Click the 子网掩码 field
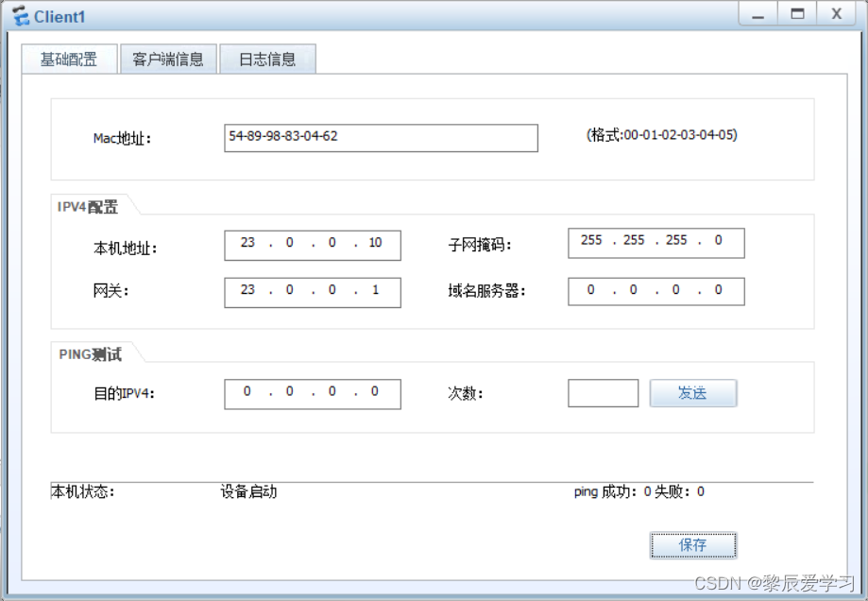The width and height of the screenshot is (868, 601). (656, 243)
